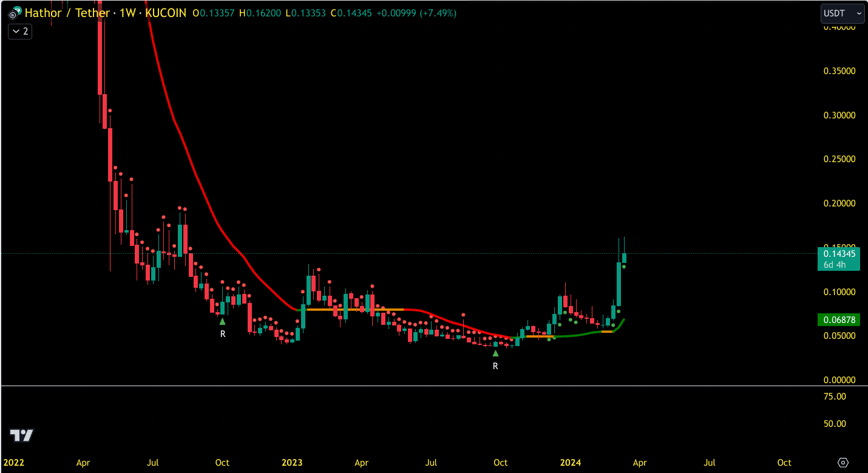Click the 2022 time axis label
Viewport: 868px width, 473px height.
(14, 463)
